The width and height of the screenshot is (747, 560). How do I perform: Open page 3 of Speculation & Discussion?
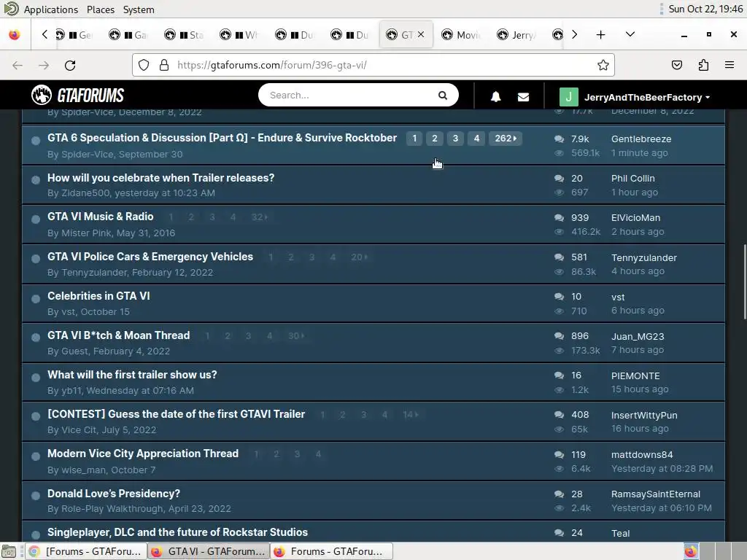(x=455, y=138)
